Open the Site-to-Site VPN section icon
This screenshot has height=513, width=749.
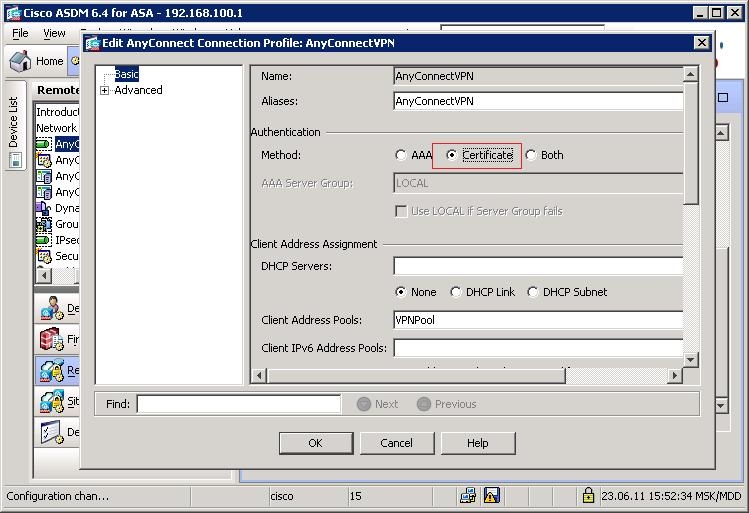(x=52, y=401)
